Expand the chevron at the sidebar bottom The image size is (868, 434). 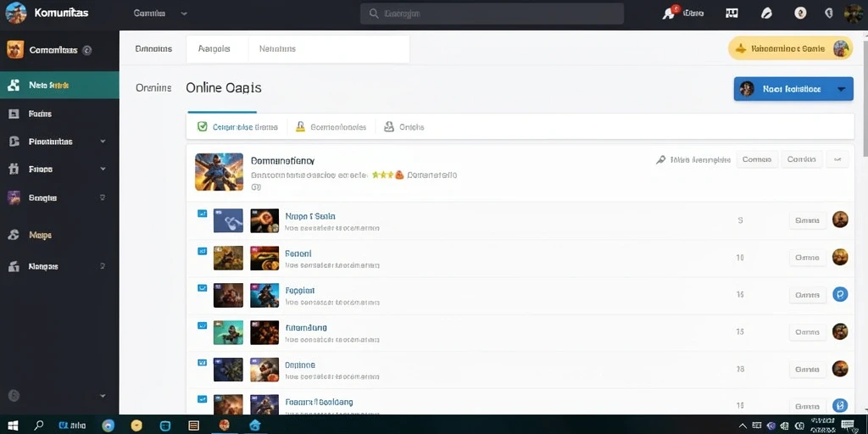[x=103, y=396]
